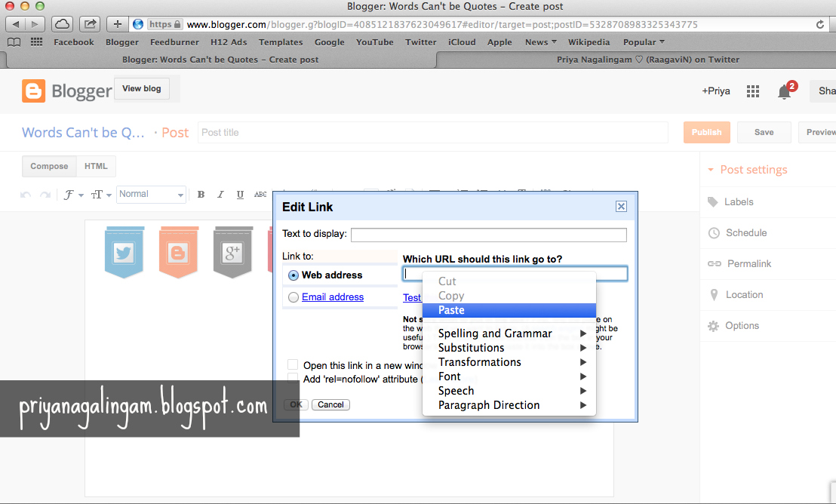Choose Paste from the context menu
Viewport: 836px width, 504px height.
tap(509, 310)
